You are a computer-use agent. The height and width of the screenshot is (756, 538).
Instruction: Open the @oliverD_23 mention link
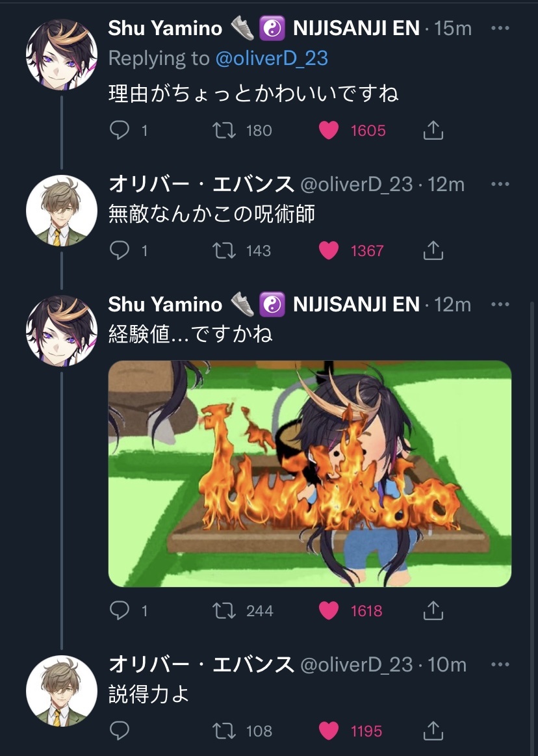(x=272, y=59)
